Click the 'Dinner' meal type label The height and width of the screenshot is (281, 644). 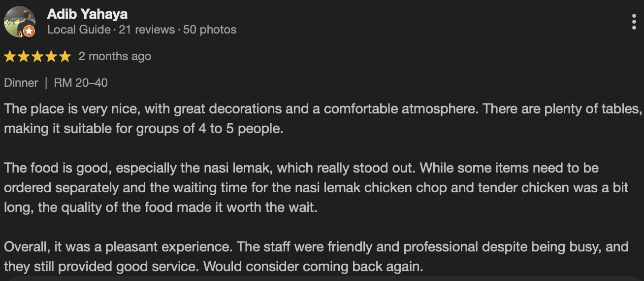pos(21,83)
